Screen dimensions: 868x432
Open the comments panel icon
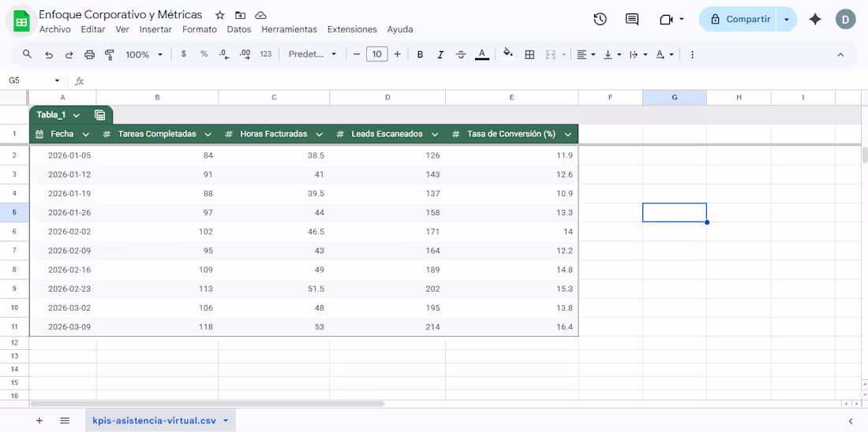pyautogui.click(x=631, y=20)
